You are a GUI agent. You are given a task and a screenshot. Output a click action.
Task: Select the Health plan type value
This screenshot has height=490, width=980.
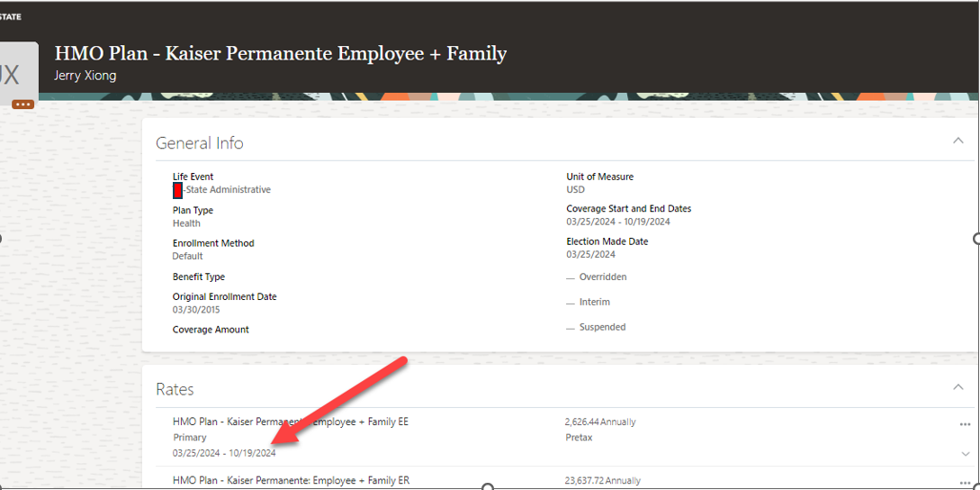click(186, 223)
